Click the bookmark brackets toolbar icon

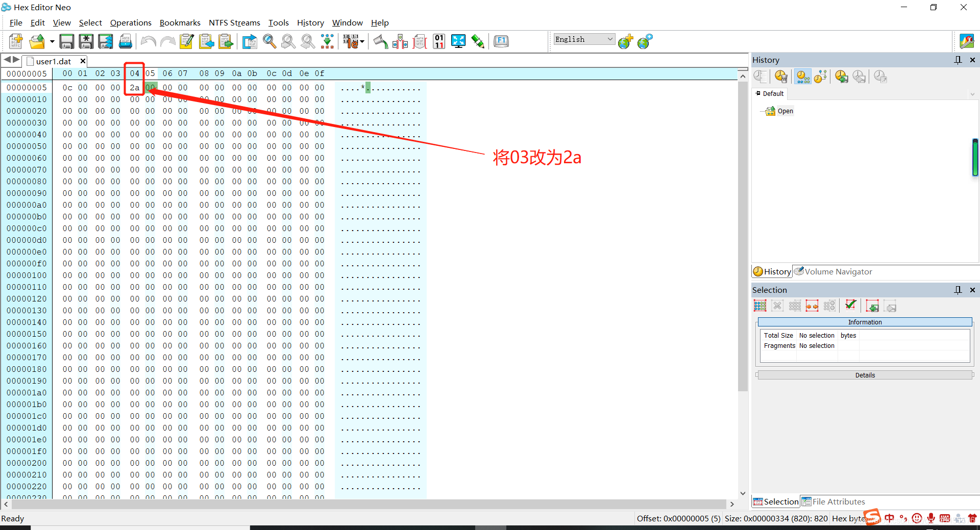point(400,41)
